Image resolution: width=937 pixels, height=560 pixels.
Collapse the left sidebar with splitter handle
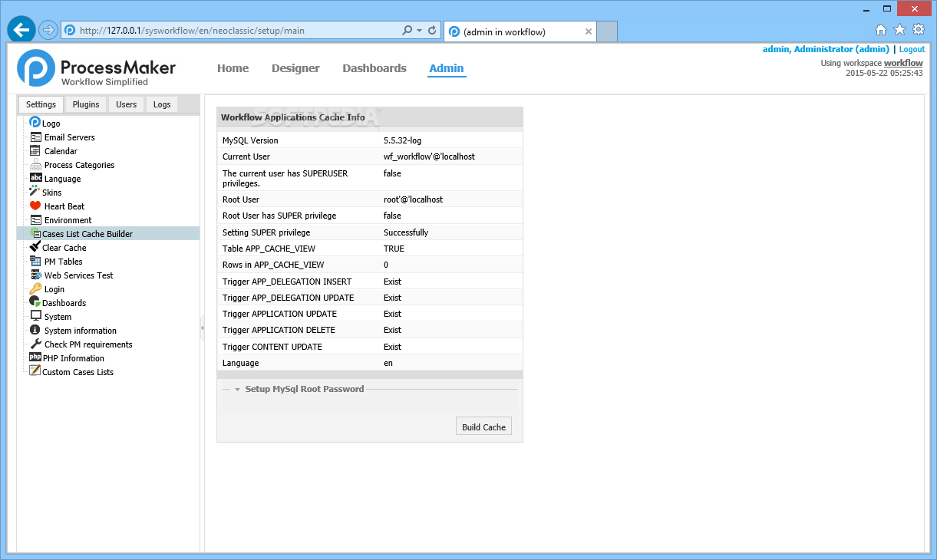click(203, 328)
